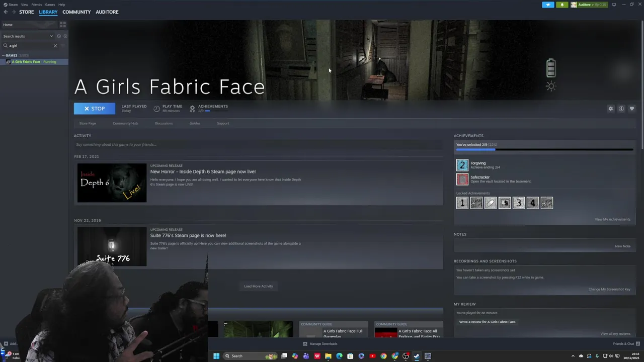
Task: Open the Support link
Action: 223,123
